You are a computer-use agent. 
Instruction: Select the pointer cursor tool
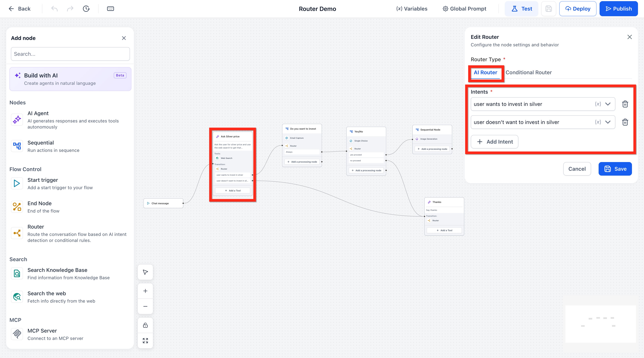click(145, 272)
